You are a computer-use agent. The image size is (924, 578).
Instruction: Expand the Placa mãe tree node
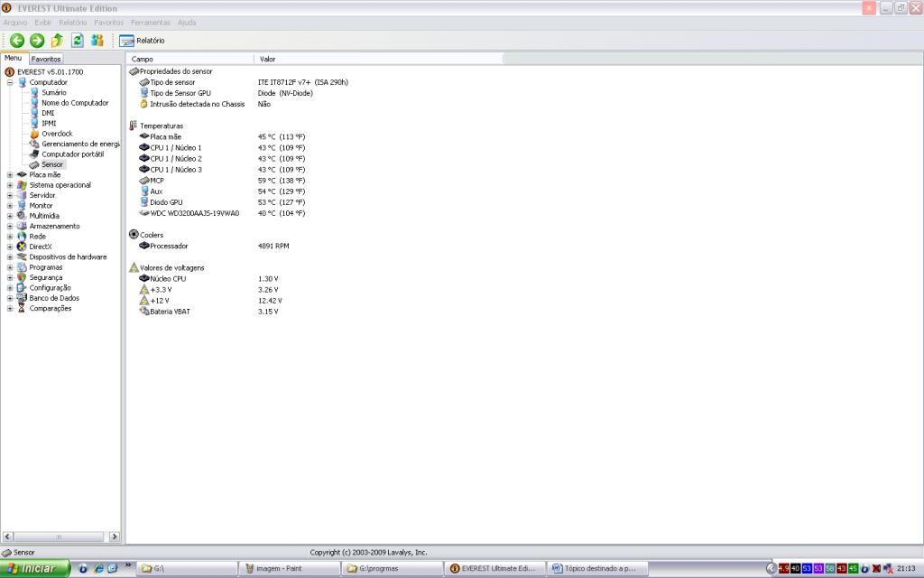click(x=10, y=175)
